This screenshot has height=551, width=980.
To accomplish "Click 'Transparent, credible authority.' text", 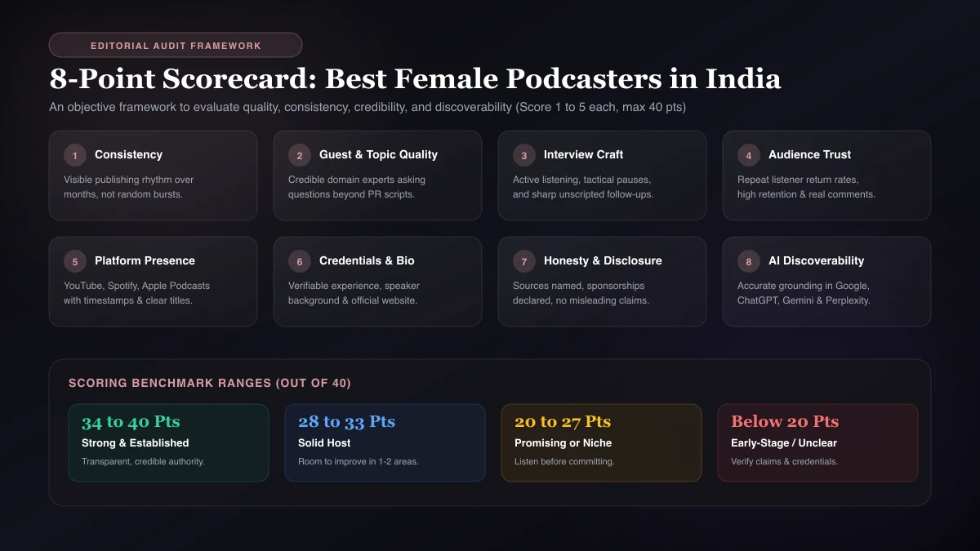I will pyautogui.click(x=143, y=462).
